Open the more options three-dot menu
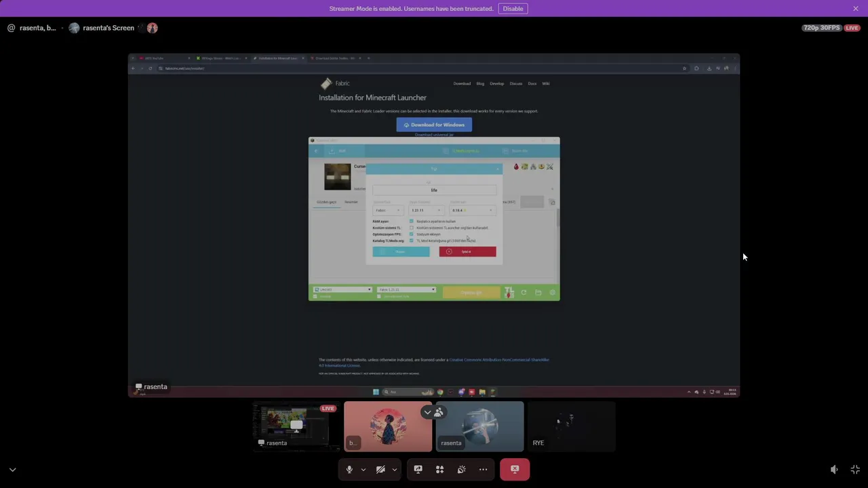Viewport: 868px width, 488px height. click(x=483, y=469)
